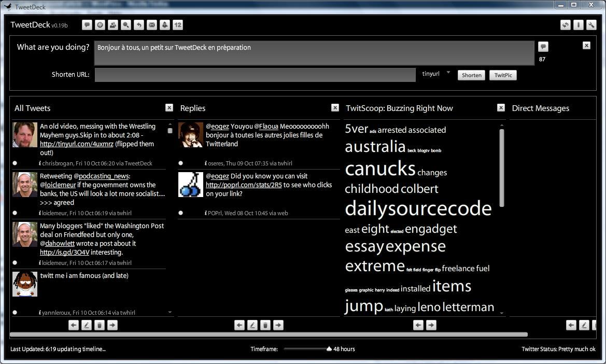Toggle read dot on oseres reply

(180, 163)
